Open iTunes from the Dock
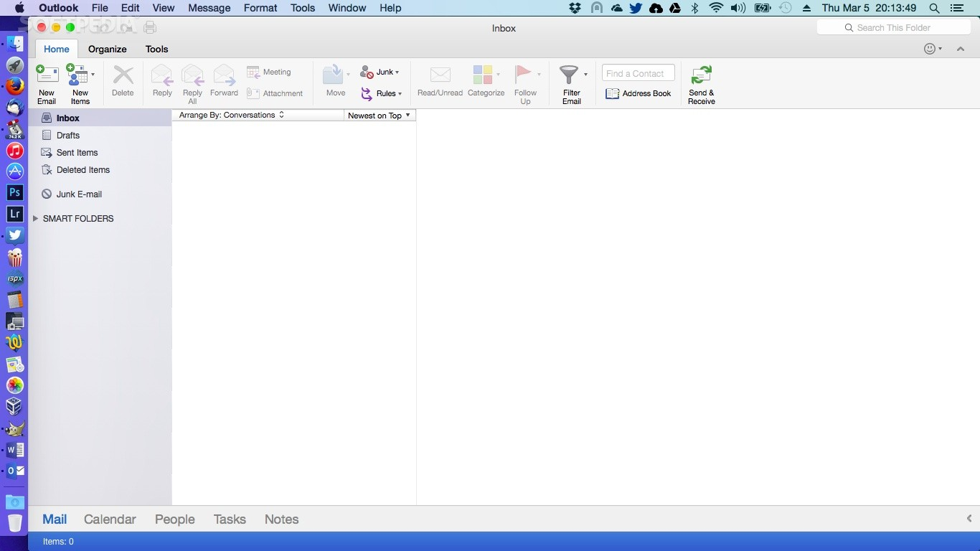The height and width of the screenshot is (551, 980). coord(15,151)
